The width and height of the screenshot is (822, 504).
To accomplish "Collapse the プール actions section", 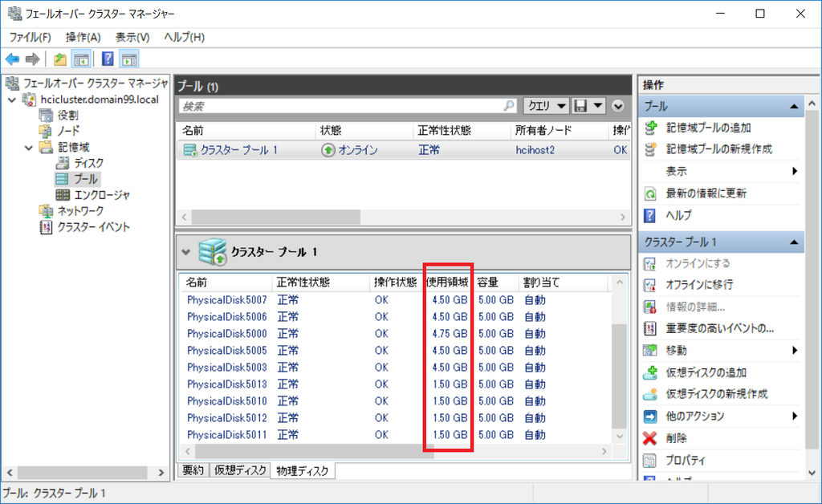I will tap(794, 107).
